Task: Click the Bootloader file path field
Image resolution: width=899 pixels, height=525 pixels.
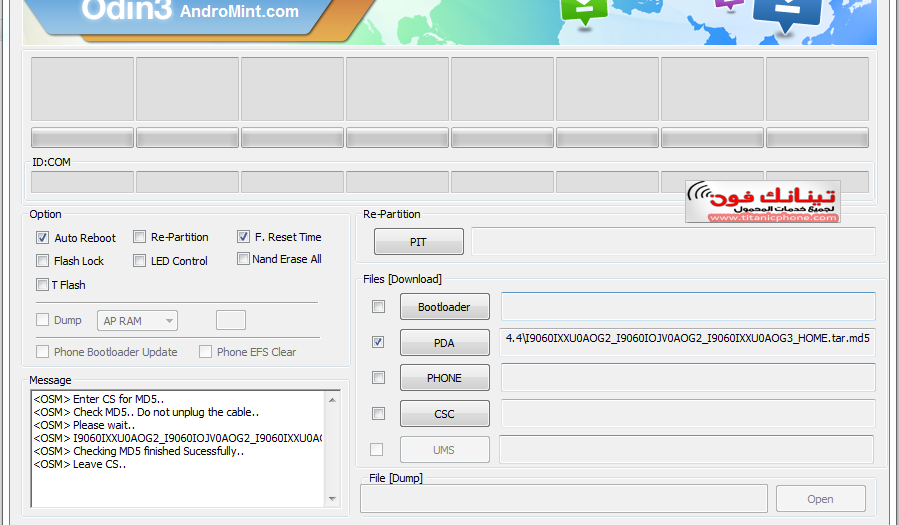Action: 688,307
